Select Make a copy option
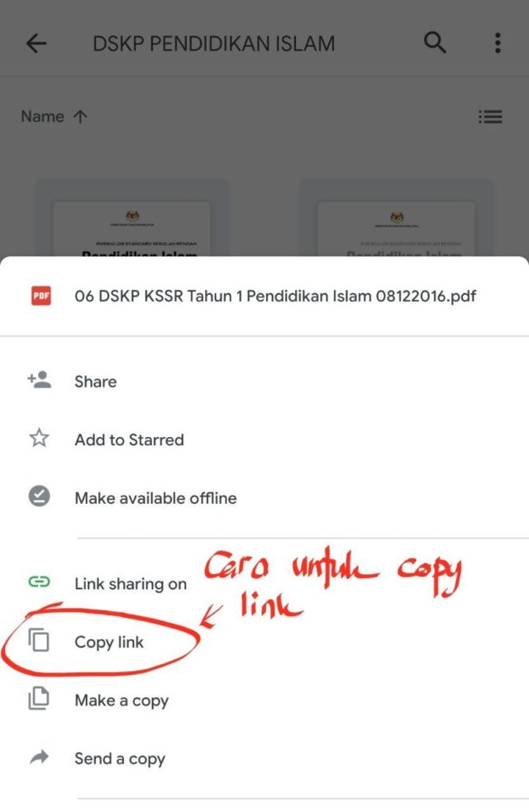529x812 pixels. [x=264, y=700]
